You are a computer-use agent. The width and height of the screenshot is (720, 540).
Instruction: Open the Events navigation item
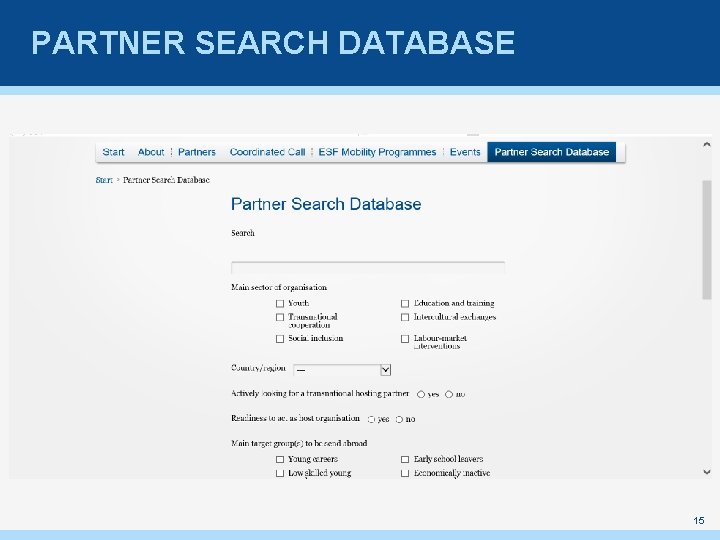pyautogui.click(x=465, y=152)
